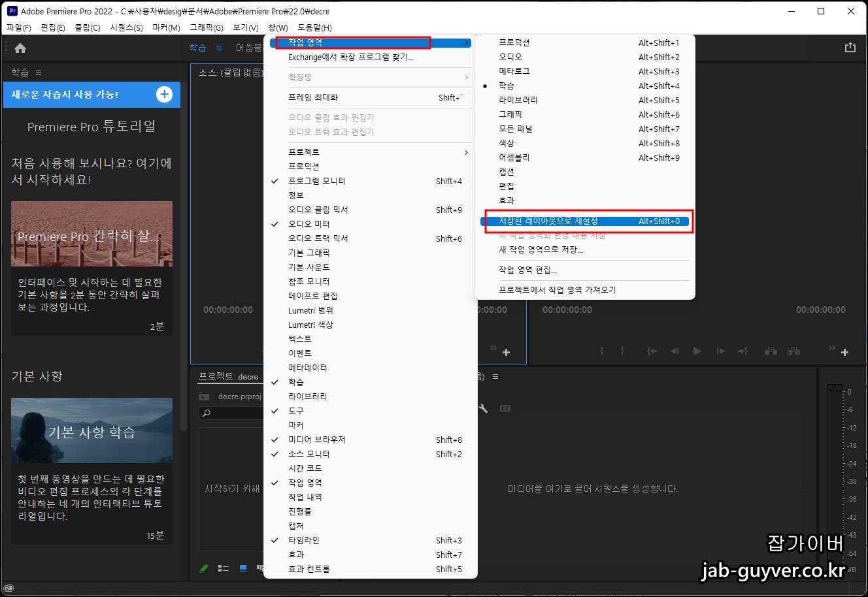The height and width of the screenshot is (597, 868).
Task: Step back one frame in Program Monitor
Action: [x=675, y=351]
